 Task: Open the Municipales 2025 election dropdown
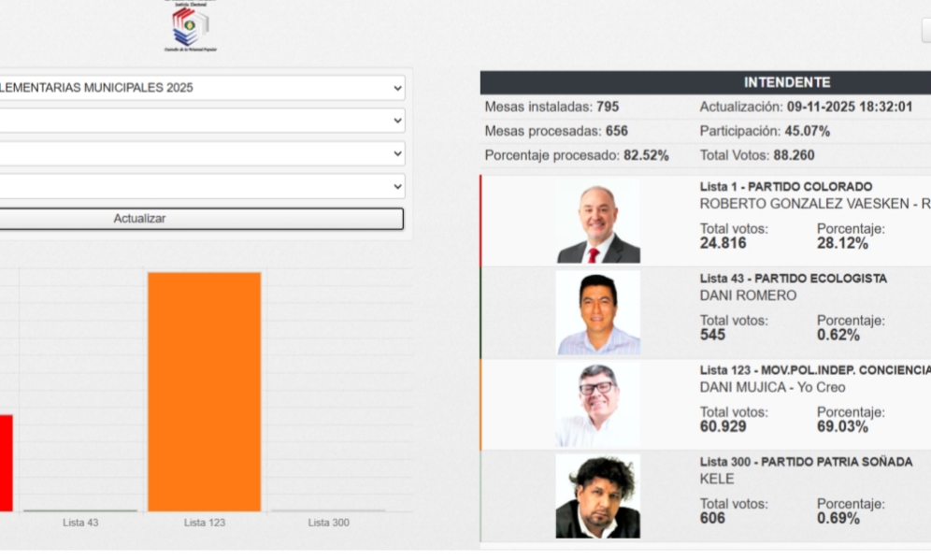pyautogui.click(x=201, y=88)
